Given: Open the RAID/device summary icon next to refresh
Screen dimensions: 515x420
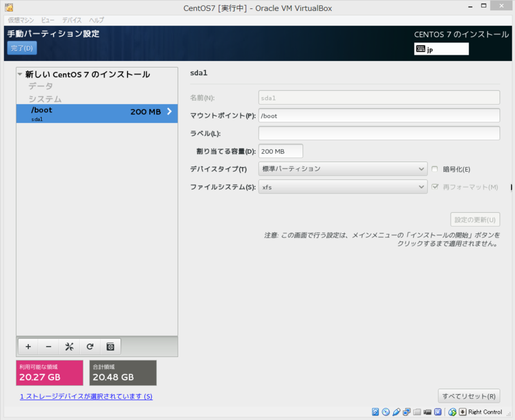Looking at the screenshot, I should tap(110, 347).
